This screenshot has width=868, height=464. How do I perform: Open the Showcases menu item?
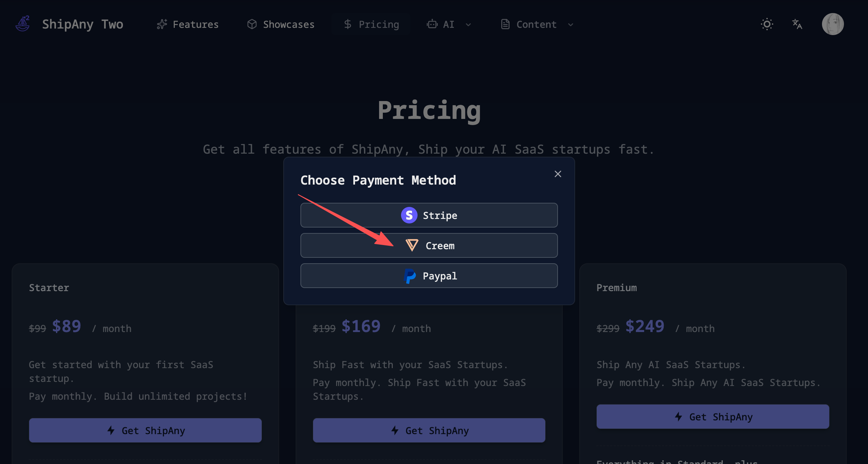(281, 24)
